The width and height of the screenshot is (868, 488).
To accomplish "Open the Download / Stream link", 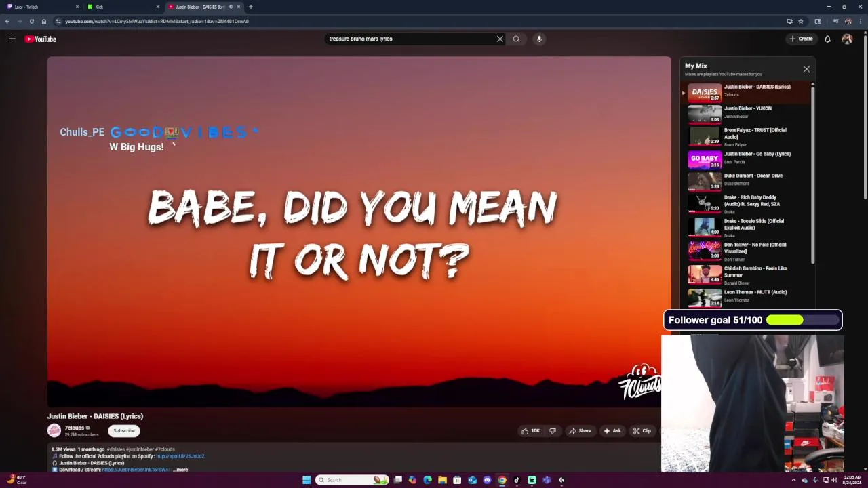I will point(136,470).
